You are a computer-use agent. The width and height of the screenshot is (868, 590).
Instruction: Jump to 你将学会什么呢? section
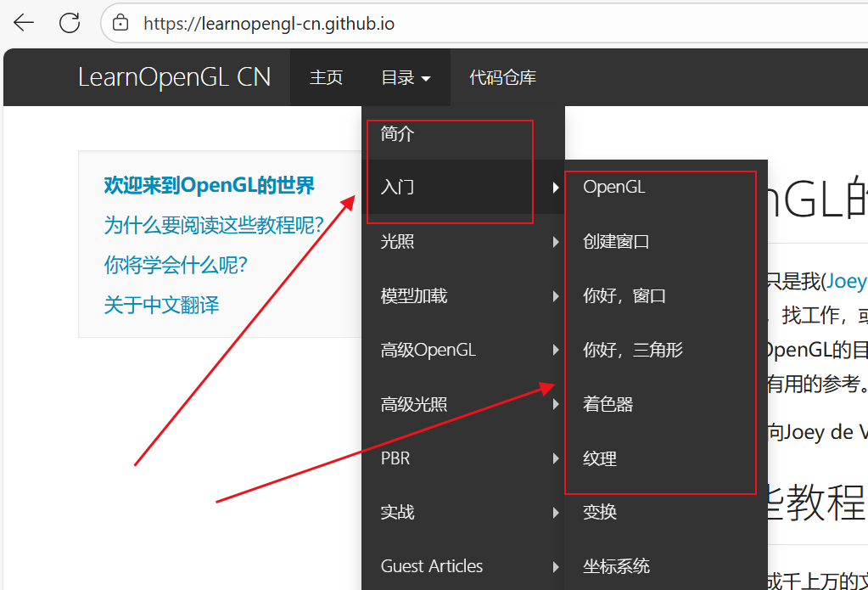click(x=176, y=265)
